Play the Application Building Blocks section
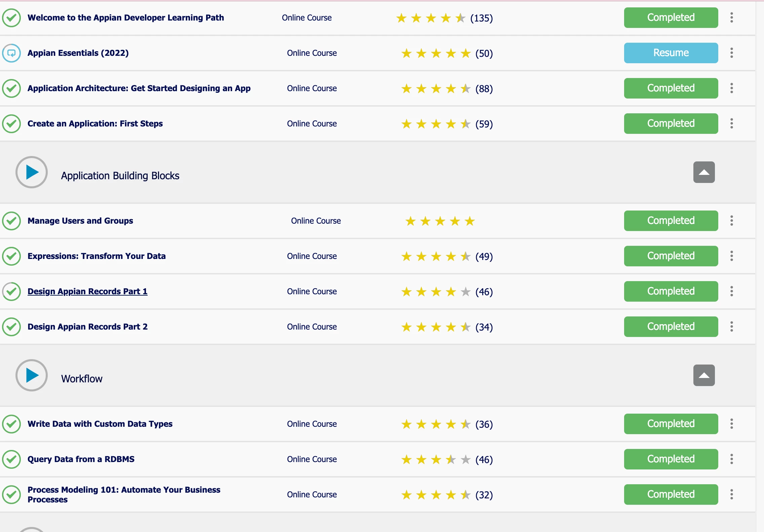This screenshot has width=764, height=532. [32, 172]
